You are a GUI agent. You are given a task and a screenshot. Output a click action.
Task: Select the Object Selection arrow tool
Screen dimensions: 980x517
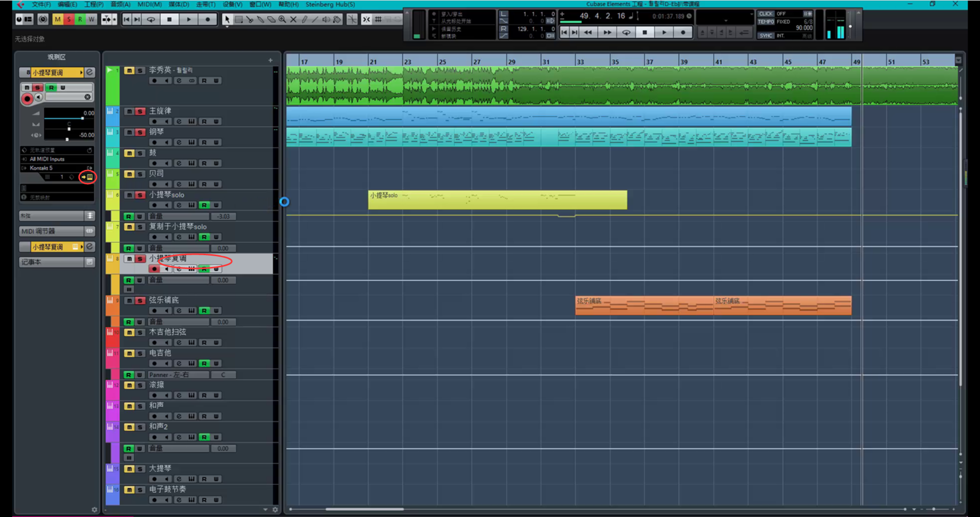click(227, 19)
